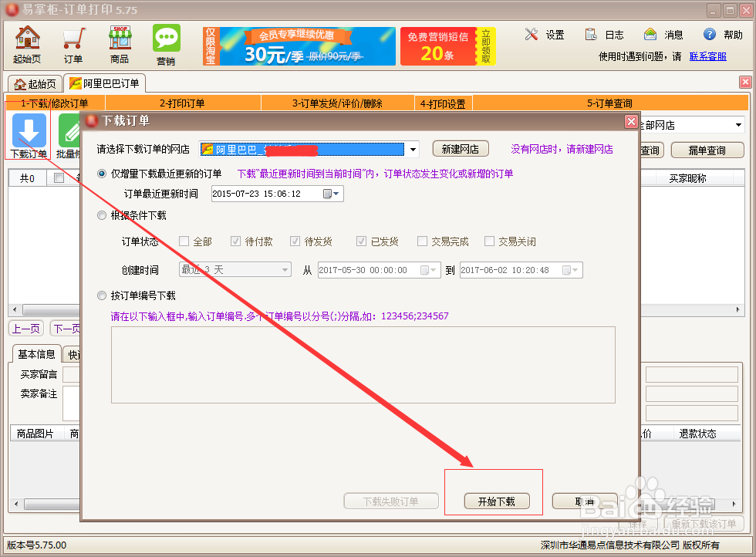Open the 订单 shopping cart icon
The height and width of the screenshot is (557, 756).
73,45
